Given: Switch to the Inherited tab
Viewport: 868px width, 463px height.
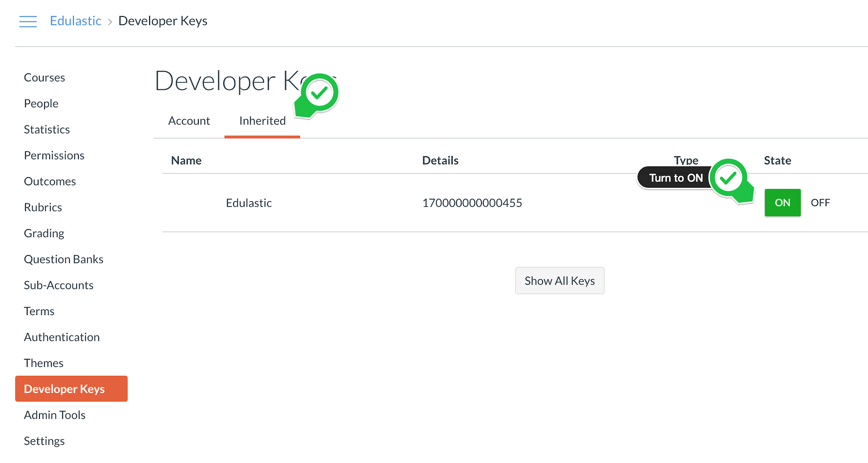Looking at the screenshot, I should click(x=262, y=121).
